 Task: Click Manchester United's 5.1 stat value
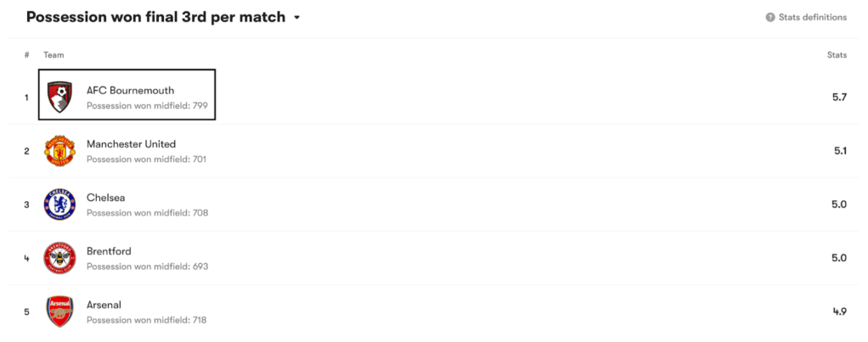coord(839,151)
